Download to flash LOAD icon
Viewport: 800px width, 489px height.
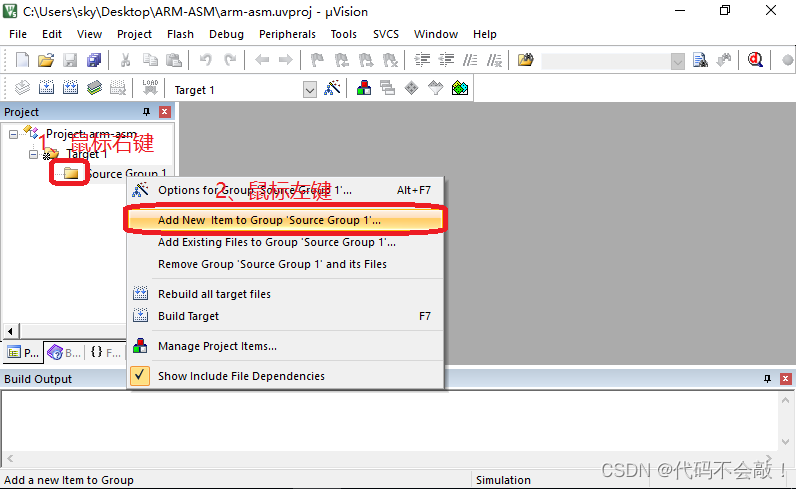click(x=150, y=88)
